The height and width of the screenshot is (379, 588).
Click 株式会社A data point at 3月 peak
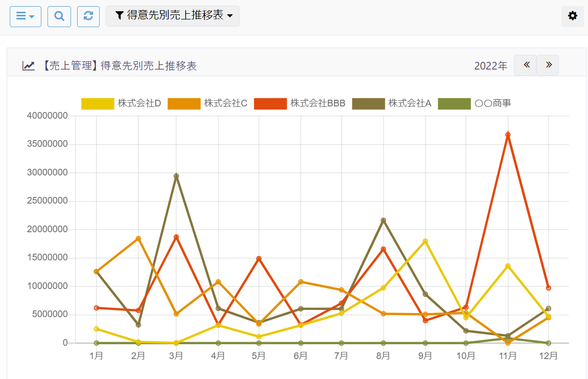tap(176, 176)
